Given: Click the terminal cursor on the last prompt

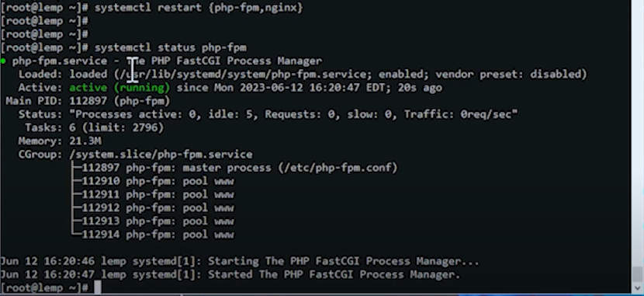Looking at the screenshot, I should (x=97, y=287).
